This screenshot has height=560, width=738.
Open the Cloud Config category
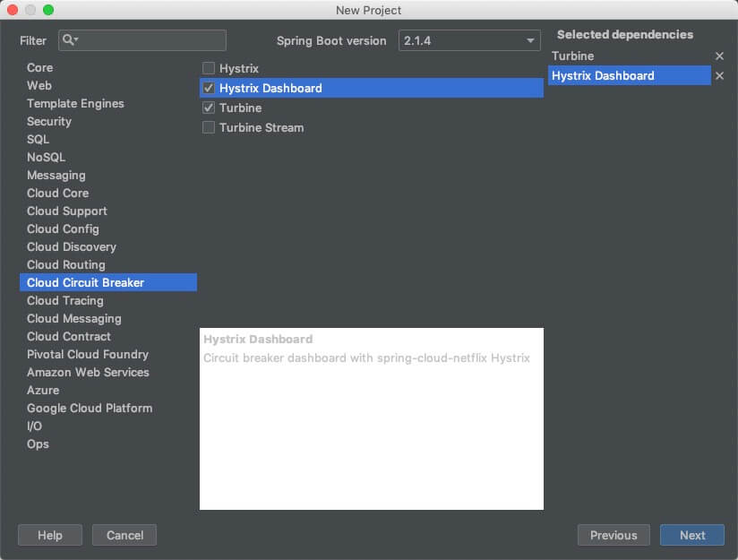coord(108,228)
